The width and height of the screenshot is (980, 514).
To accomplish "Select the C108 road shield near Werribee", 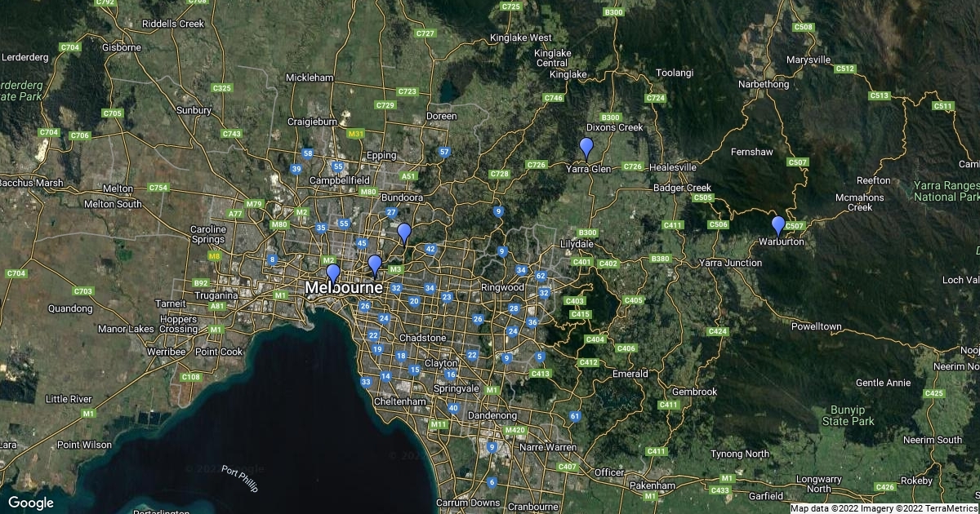I will click(190, 377).
